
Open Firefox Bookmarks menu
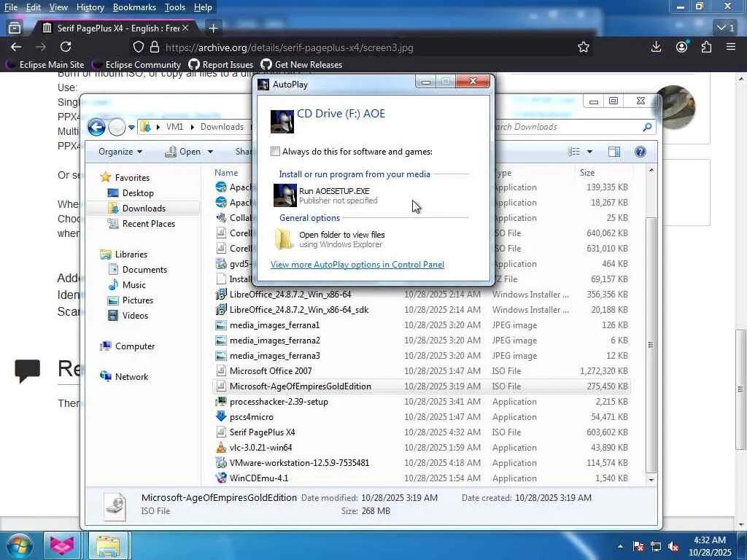coord(134,7)
